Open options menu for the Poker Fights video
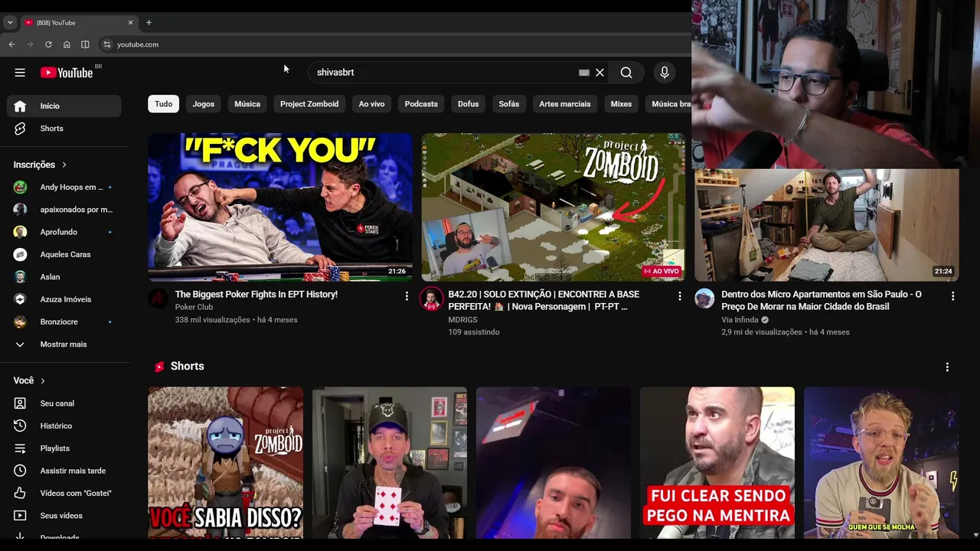The image size is (980, 551). pos(407,296)
